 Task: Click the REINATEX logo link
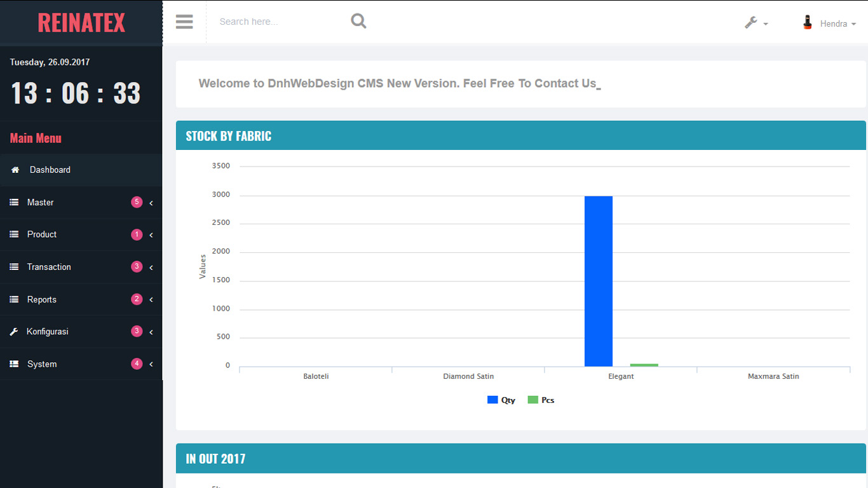[81, 23]
